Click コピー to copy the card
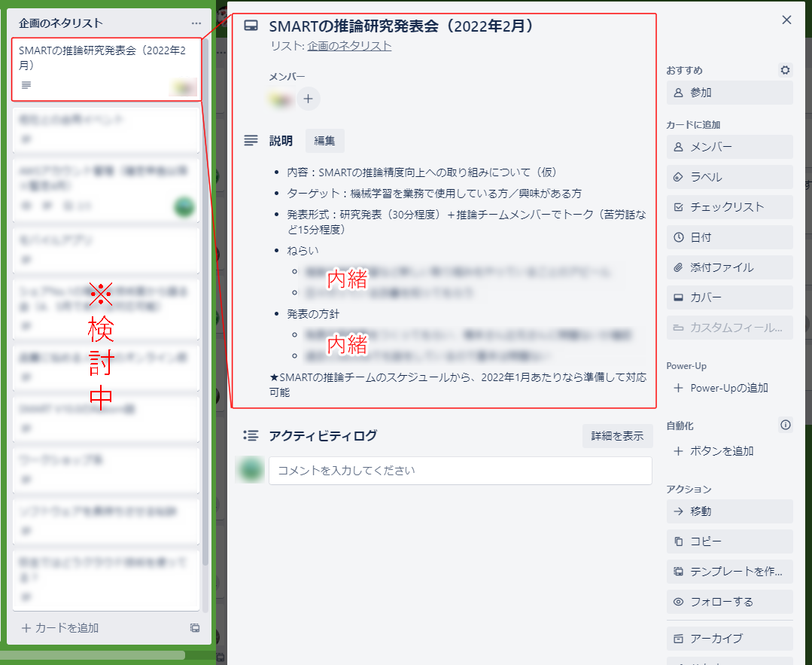This screenshot has width=812, height=665. point(729,541)
